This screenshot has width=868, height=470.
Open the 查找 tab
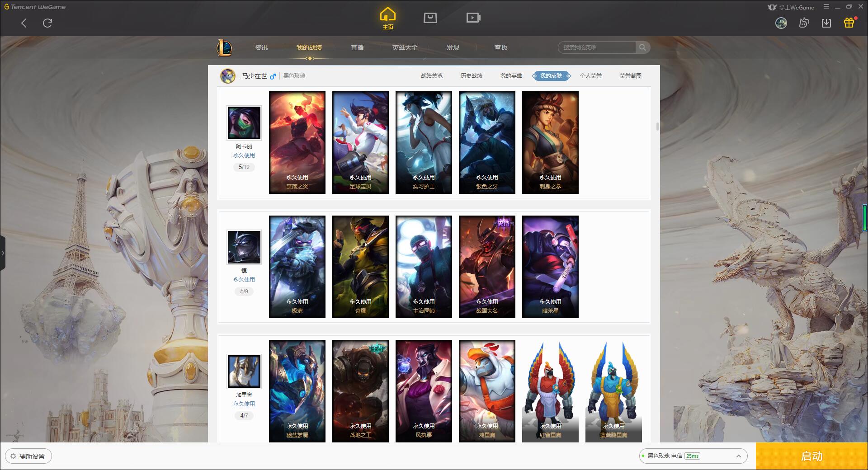coord(501,47)
